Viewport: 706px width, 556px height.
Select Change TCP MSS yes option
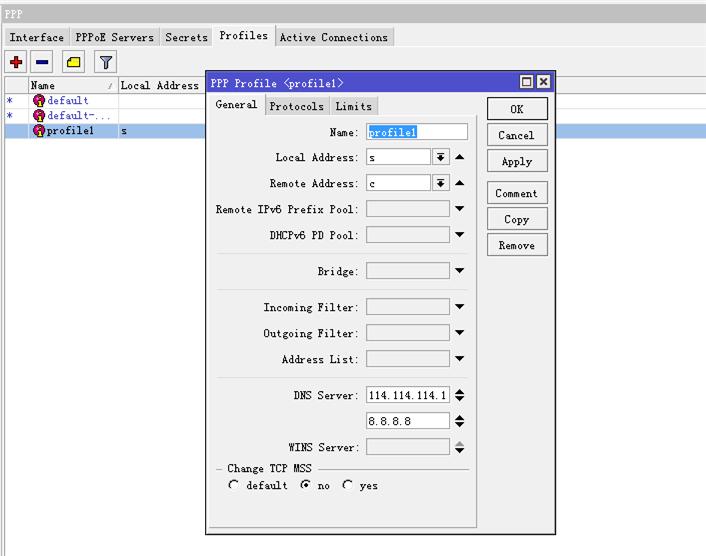(x=347, y=486)
